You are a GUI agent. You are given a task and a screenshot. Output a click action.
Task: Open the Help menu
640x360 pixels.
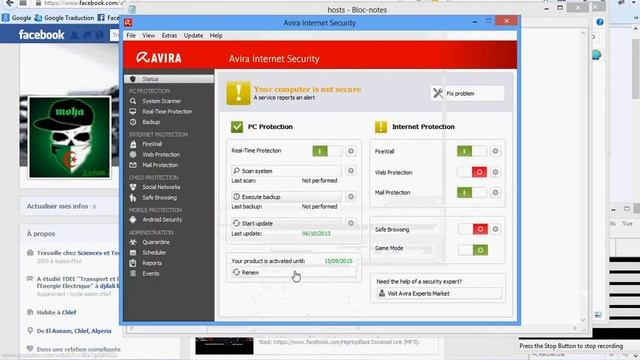216,36
